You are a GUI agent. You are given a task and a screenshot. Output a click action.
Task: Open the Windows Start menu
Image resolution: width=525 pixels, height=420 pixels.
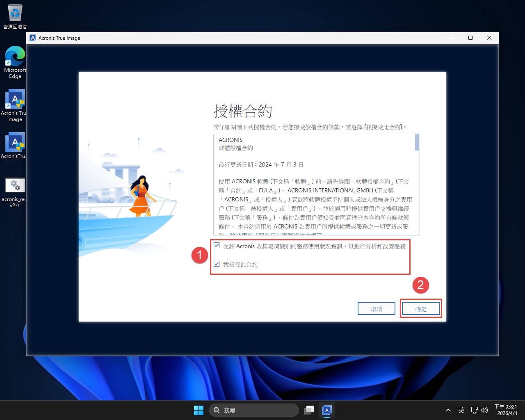point(199,410)
